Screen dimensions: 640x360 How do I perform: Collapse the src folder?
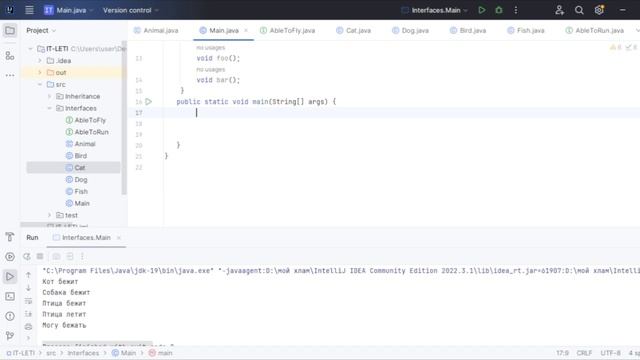coord(40,84)
